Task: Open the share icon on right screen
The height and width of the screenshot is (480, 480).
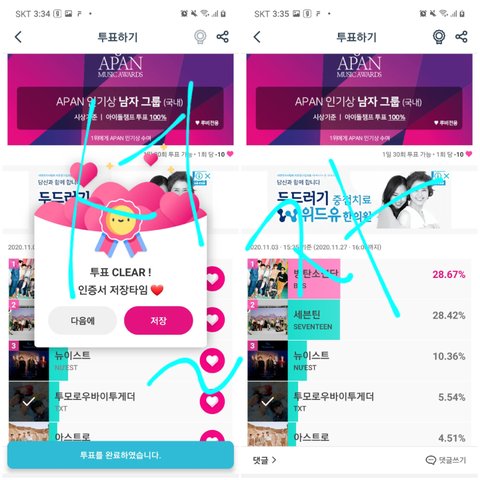Action: 461,37
